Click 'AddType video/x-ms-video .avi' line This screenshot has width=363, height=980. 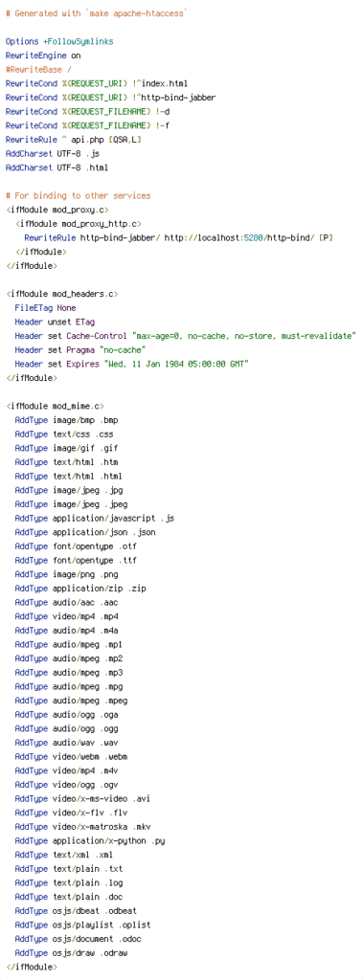tap(82, 798)
